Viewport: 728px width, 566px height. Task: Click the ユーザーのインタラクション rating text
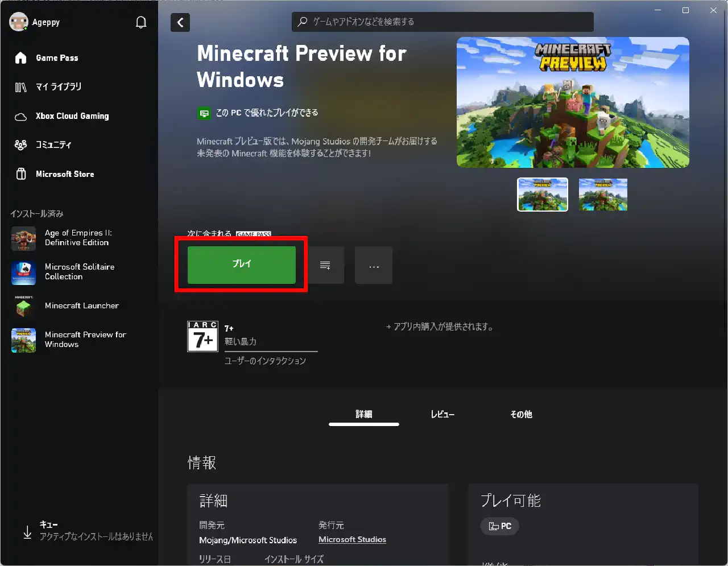265,361
